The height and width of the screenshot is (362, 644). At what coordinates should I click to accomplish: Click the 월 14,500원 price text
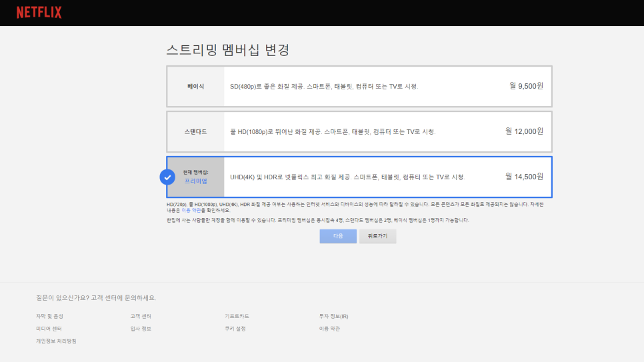point(524,176)
